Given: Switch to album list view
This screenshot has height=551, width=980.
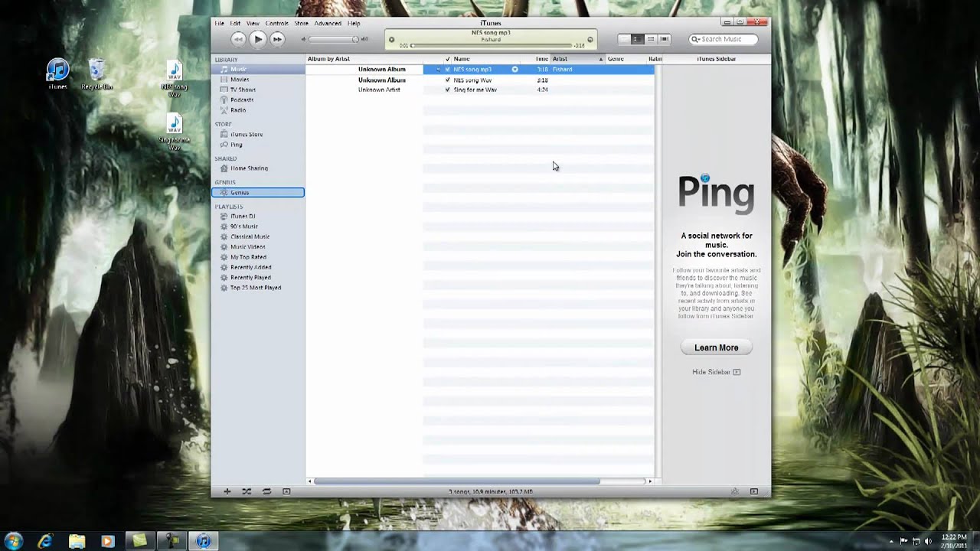Looking at the screenshot, I should click(x=637, y=39).
